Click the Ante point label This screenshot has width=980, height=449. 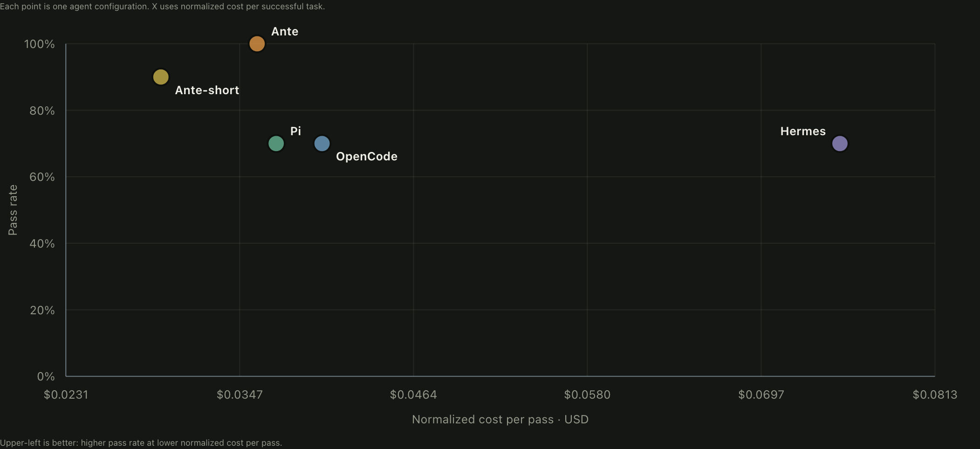[x=285, y=31]
